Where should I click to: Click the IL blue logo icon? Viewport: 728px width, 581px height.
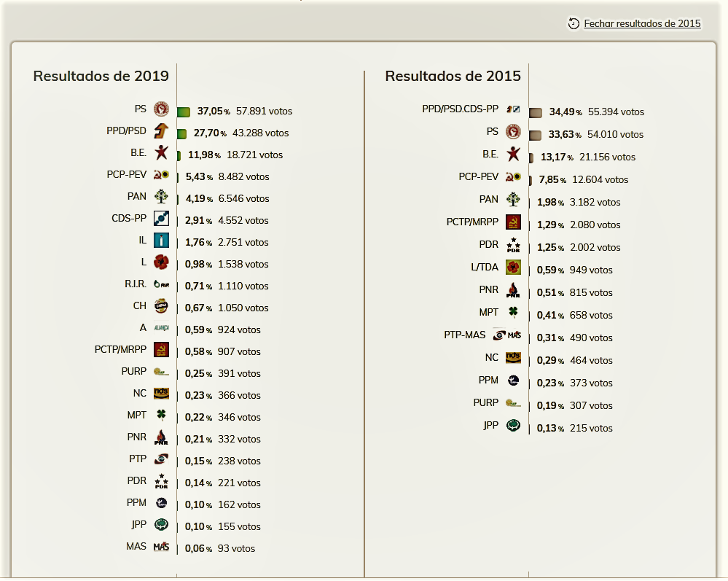pyautogui.click(x=161, y=241)
